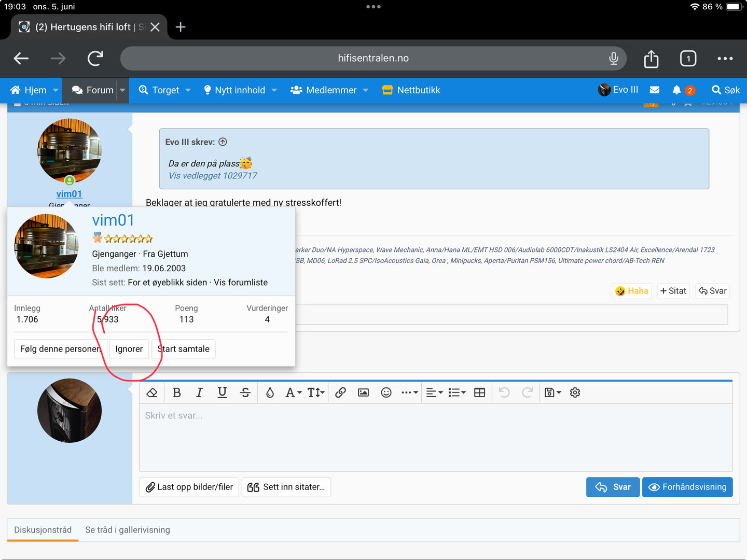Click the eraser remove-formatting icon
This screenshot has width=747, height=560.
(152, 393)
